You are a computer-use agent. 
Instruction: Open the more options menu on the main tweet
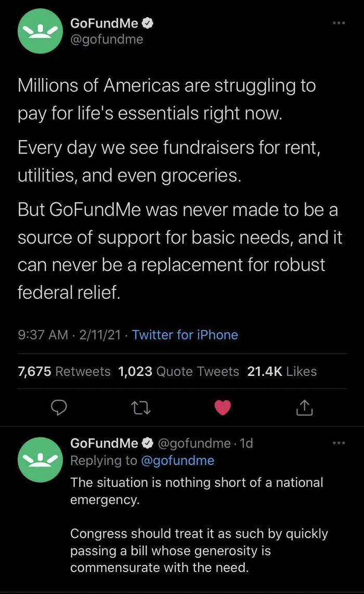point(339,22)
